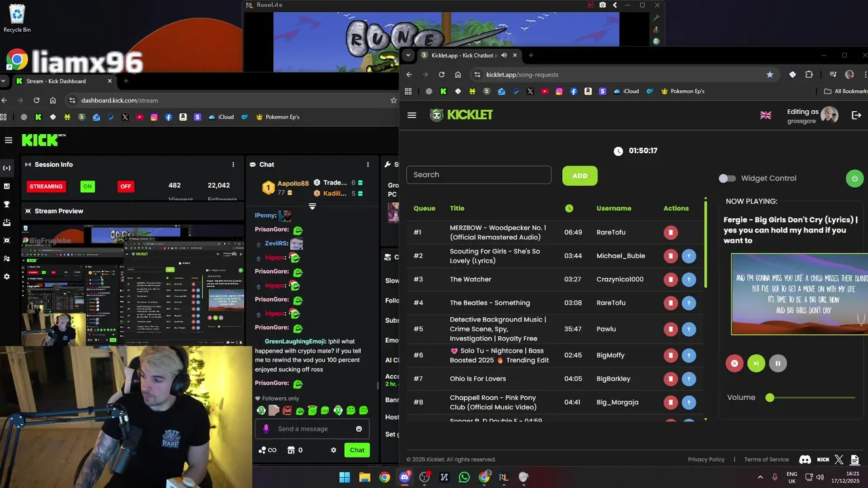
Task: Skip to next song in Kicklet
Action: click(x=755, y=363)
